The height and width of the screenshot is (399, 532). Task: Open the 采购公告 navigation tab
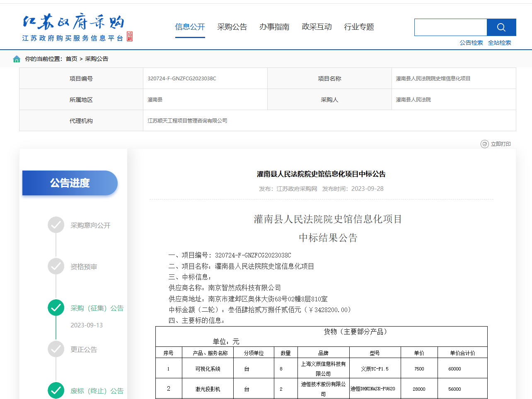coord(232,27)
